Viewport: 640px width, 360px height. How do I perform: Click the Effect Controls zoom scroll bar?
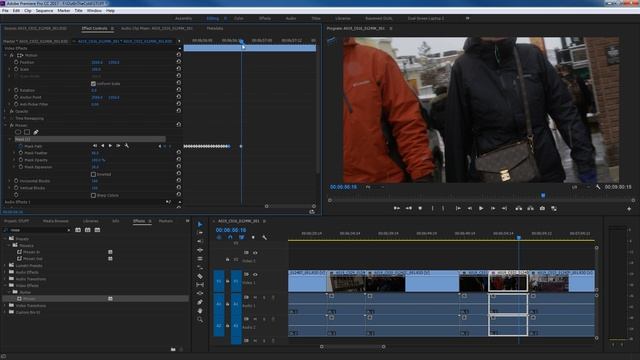pyautogui.click(x=290, y=206)
